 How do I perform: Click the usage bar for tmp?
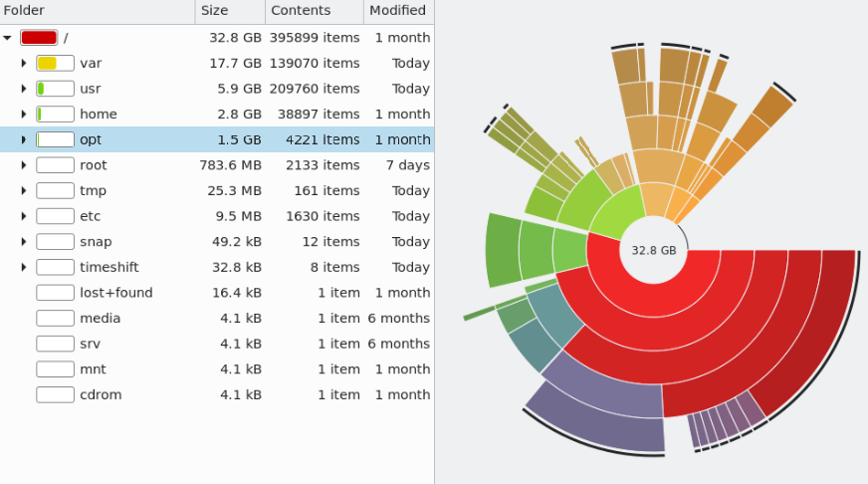(56, 190)
